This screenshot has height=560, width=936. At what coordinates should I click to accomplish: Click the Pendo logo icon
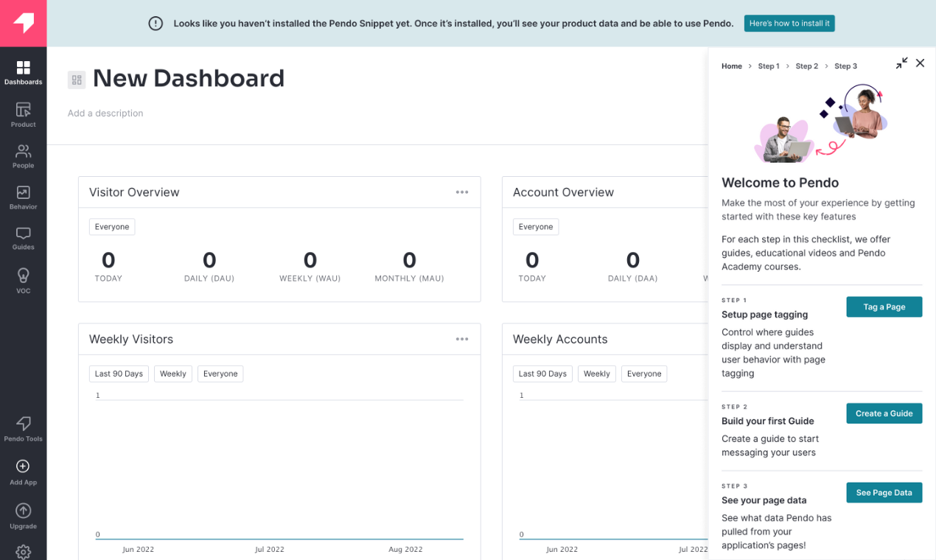24,23
